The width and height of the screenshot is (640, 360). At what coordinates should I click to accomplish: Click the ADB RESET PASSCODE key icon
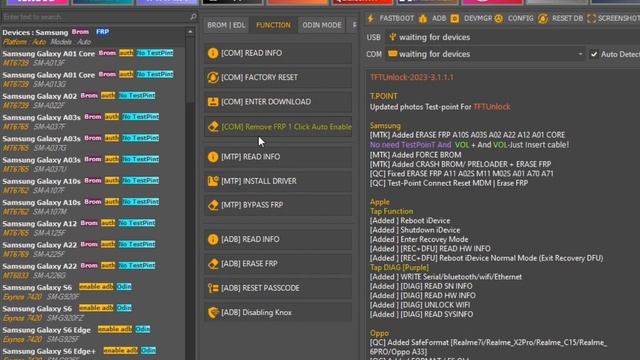213,288
